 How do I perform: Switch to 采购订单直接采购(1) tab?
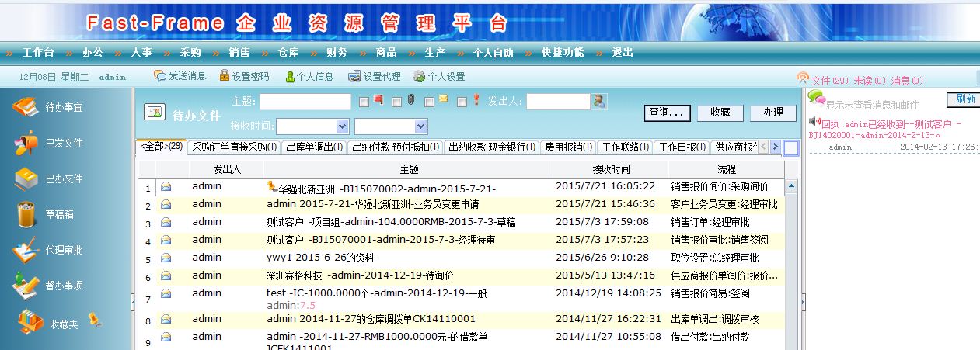(234, 147)
